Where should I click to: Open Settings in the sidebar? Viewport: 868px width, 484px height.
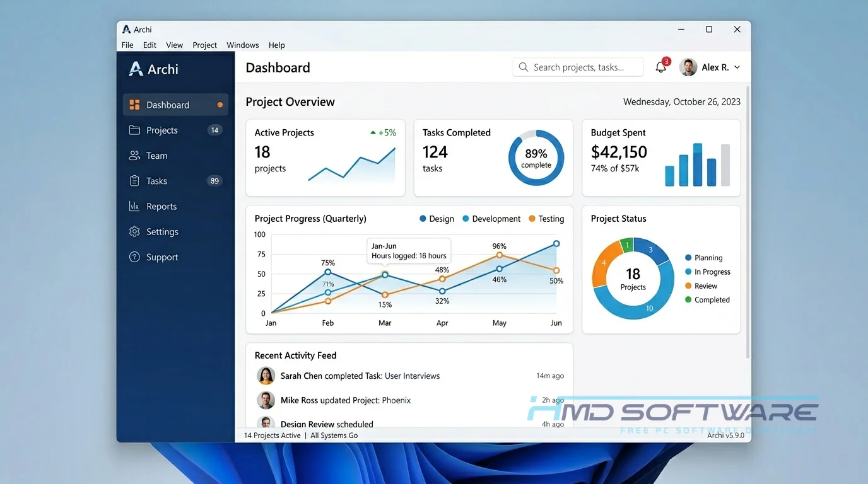pos(175,231)
